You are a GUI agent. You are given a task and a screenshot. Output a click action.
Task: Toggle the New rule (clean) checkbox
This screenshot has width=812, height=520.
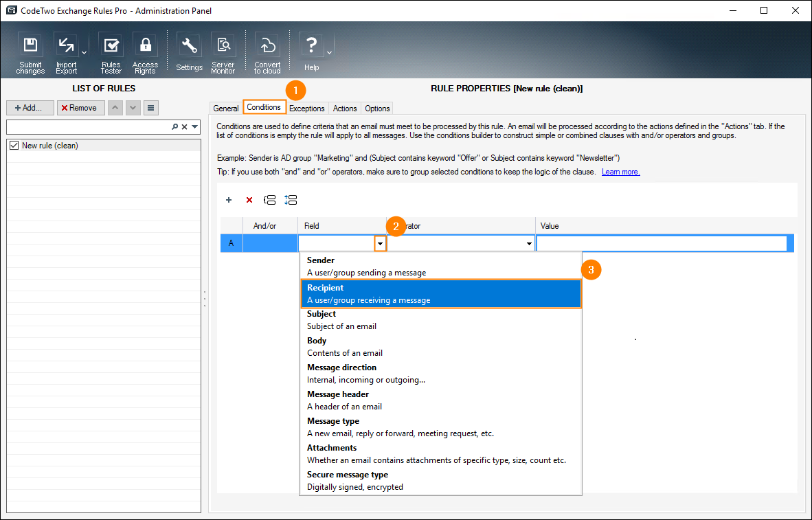pos(14,146)
